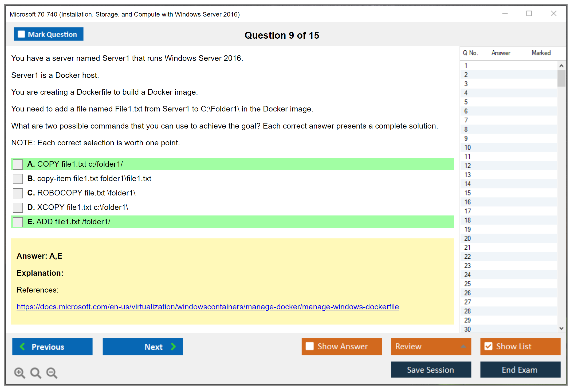Click the zoom in magnifier icon
574x392 pixels.
pyautogui.click(x=19, y=373)
